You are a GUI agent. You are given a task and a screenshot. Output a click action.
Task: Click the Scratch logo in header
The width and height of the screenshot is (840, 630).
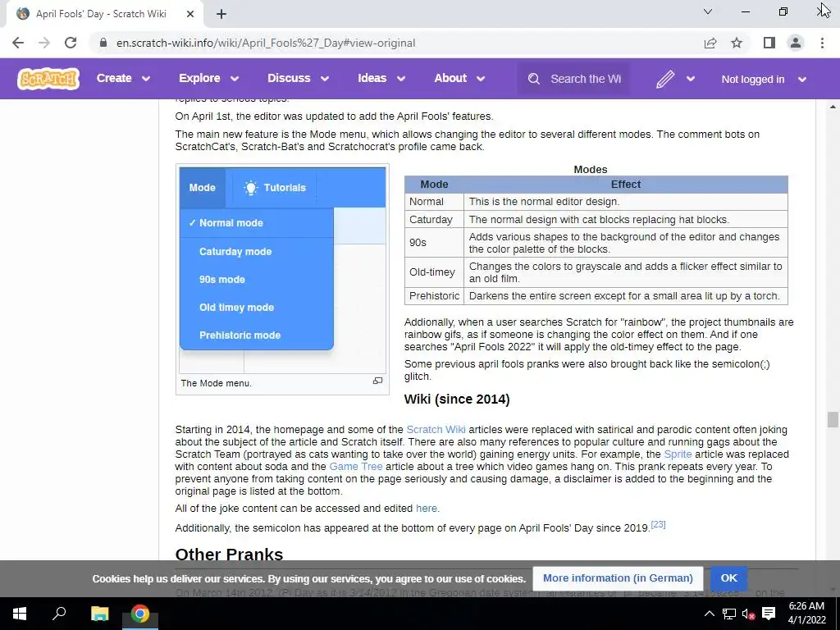pyautogui.click(x=48, y=79)
